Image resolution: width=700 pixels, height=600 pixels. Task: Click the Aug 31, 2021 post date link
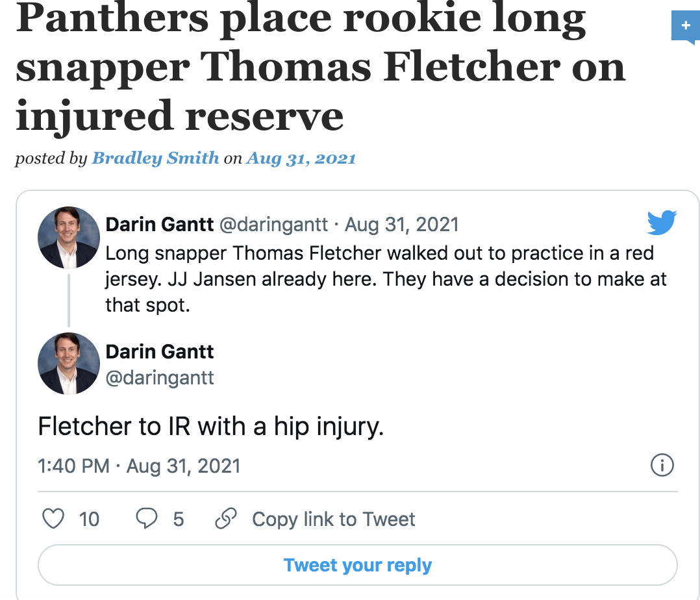point(301,158)
